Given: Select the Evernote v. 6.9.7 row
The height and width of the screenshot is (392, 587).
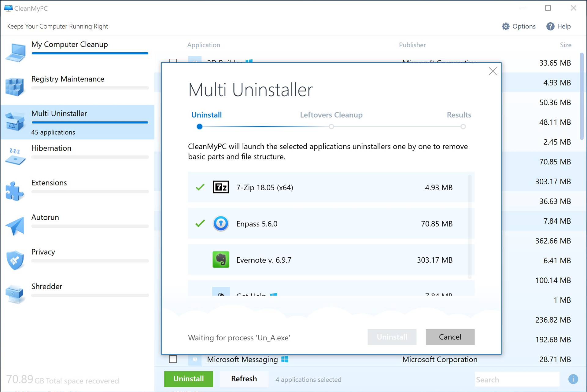Looking at the screenshot, I should click(331, 260).
